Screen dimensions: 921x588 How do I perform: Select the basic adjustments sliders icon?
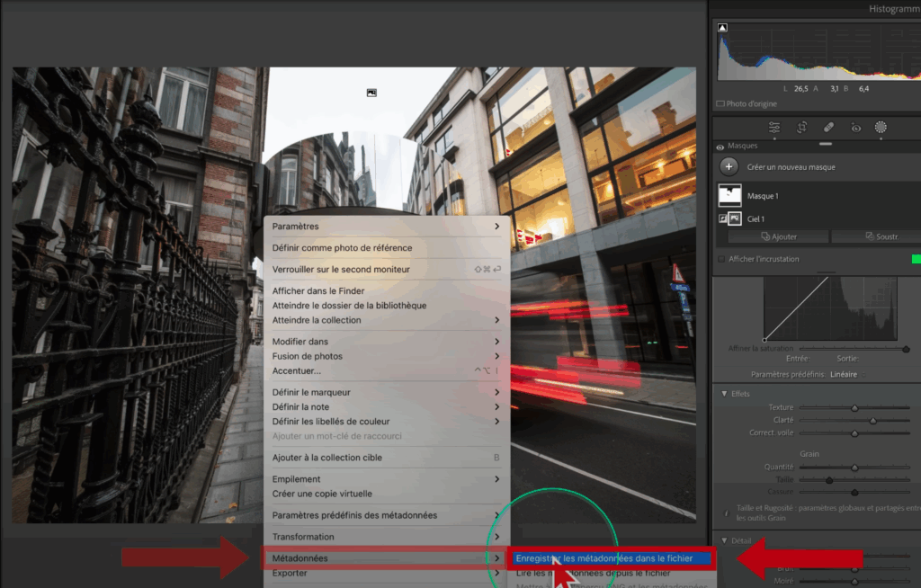(775, 128)
